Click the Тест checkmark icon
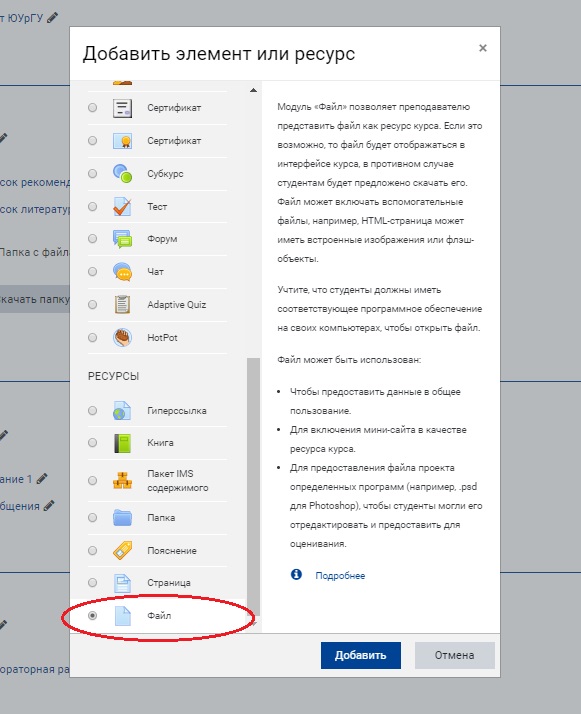 pyautogui.click(x=122, y=207)
